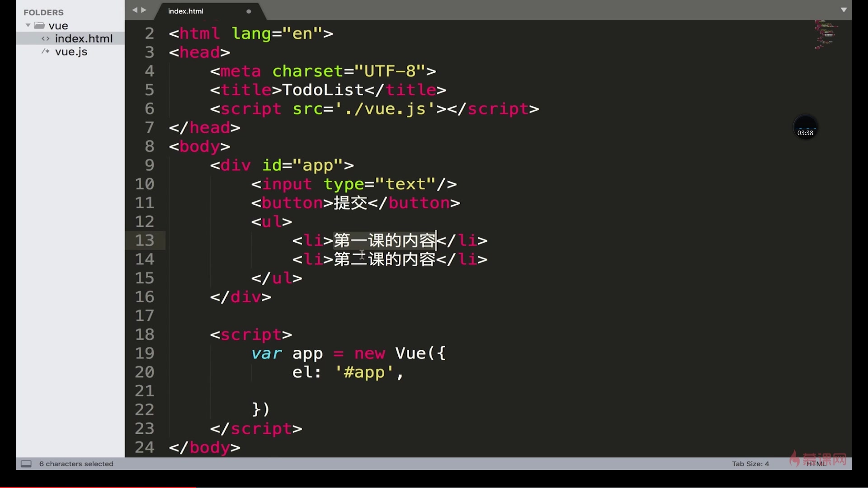Click line number 13 in gutter
The image size is (868, 488).
(145, 240)
